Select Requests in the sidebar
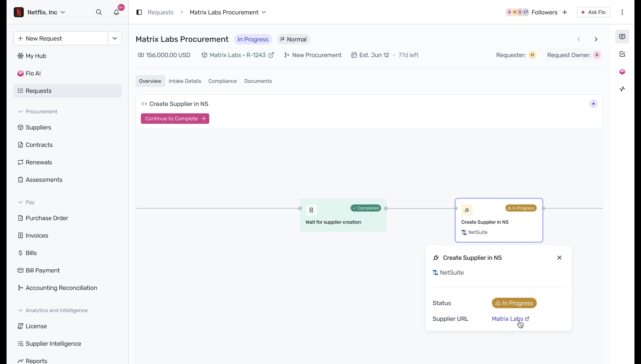 pyautogui.click(x=68, y=91)
